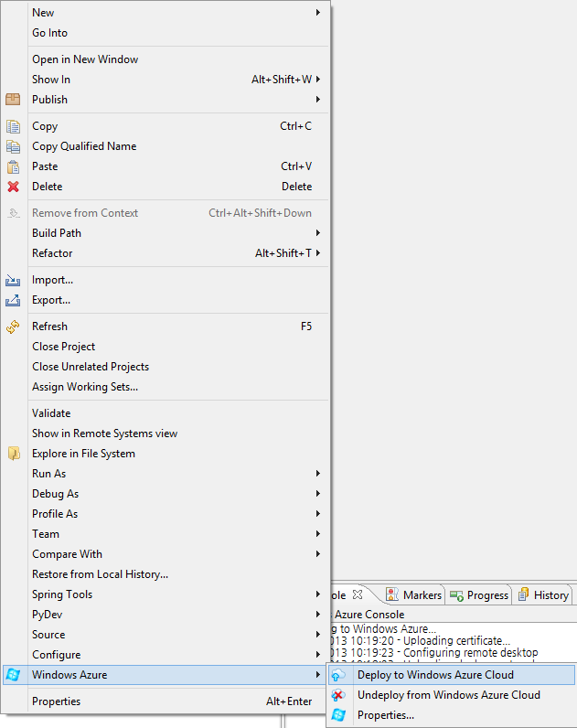Viewport: 577px width, 728px height.
Task: Click the Copy Qualified Name icon
Action: click(13, 146)
